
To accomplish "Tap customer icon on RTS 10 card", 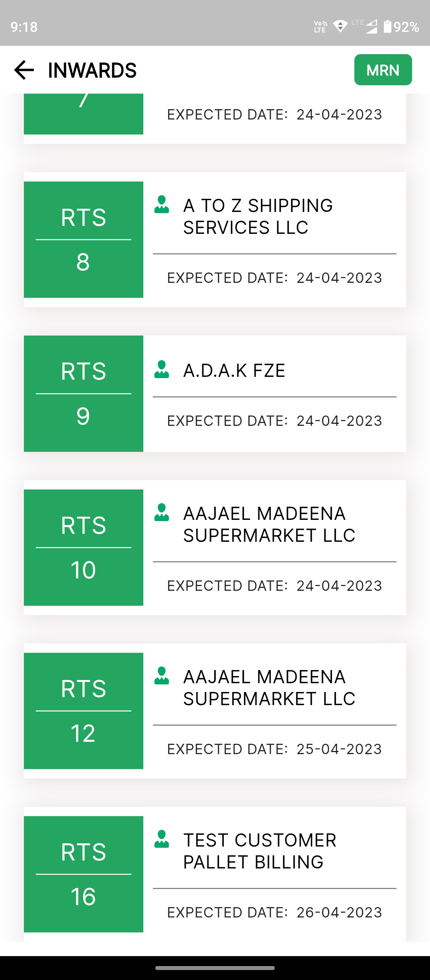I will 162,513.
